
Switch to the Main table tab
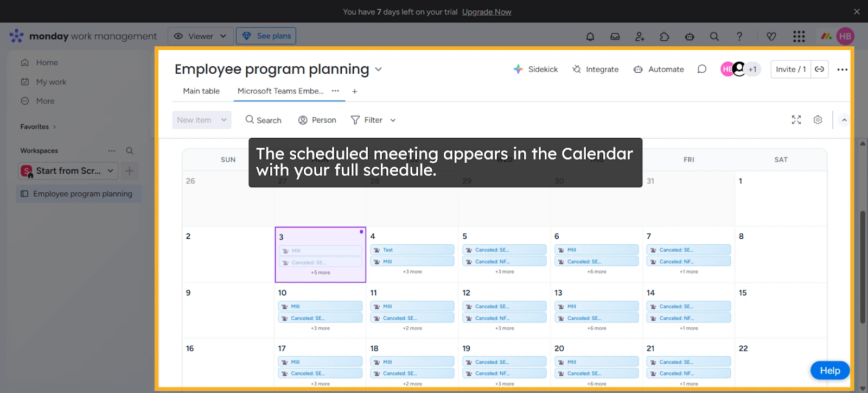pyautogui.click(x=201, y=91)
